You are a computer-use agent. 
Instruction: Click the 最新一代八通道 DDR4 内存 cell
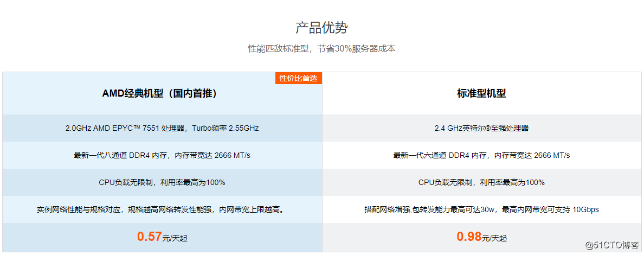[162, 155]
